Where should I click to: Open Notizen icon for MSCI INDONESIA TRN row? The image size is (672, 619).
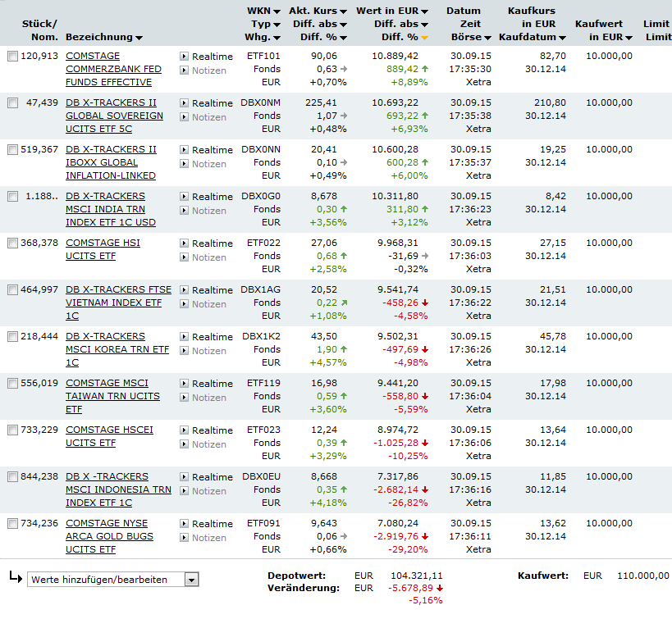click(x=184, y=490)
